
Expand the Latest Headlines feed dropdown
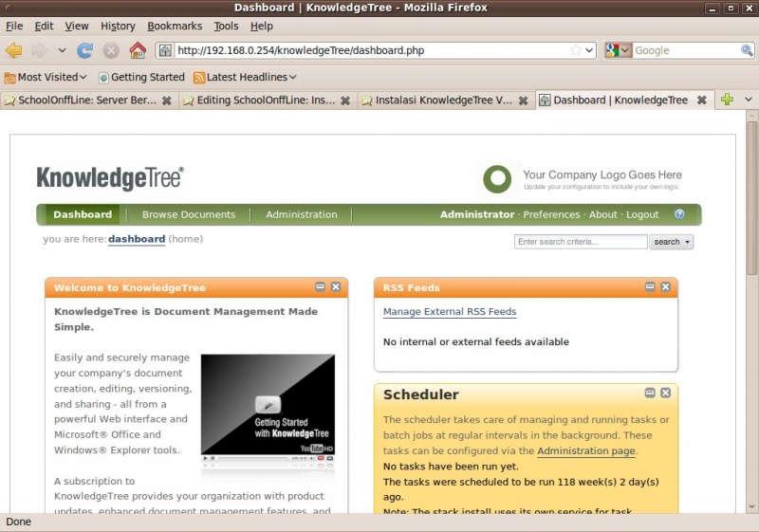point(245,77)
